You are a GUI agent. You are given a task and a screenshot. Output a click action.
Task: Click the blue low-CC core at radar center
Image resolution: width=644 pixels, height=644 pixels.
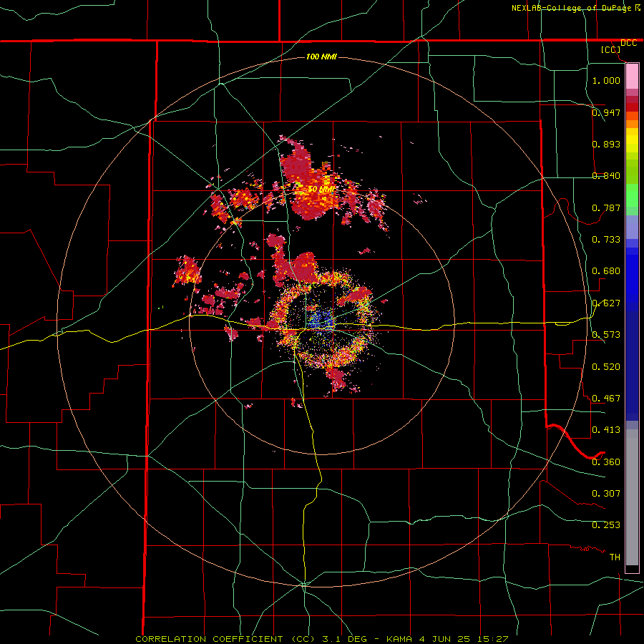[x=320, y=320]
